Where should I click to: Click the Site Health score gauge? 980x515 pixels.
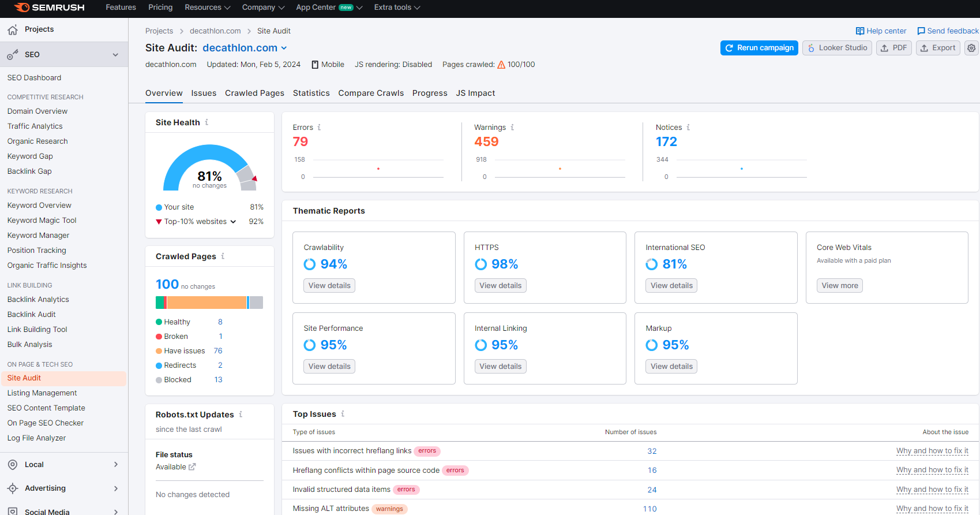(x=210, y=167)
